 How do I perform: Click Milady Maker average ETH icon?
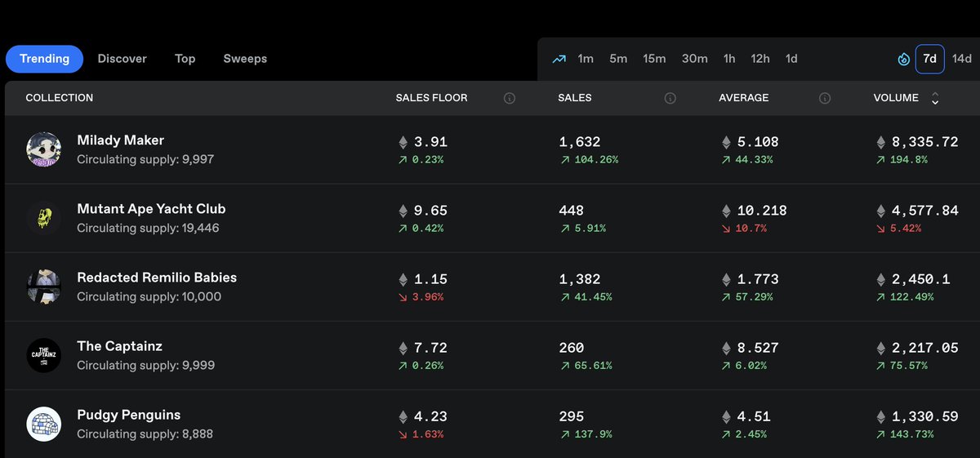click(725, 142)
